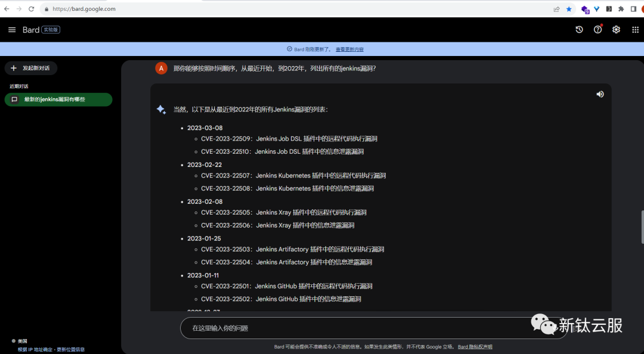Click the share page icon in address bar
Image resolution: width=644 pixels, height=354 pixels.
[x=556, y=9]
